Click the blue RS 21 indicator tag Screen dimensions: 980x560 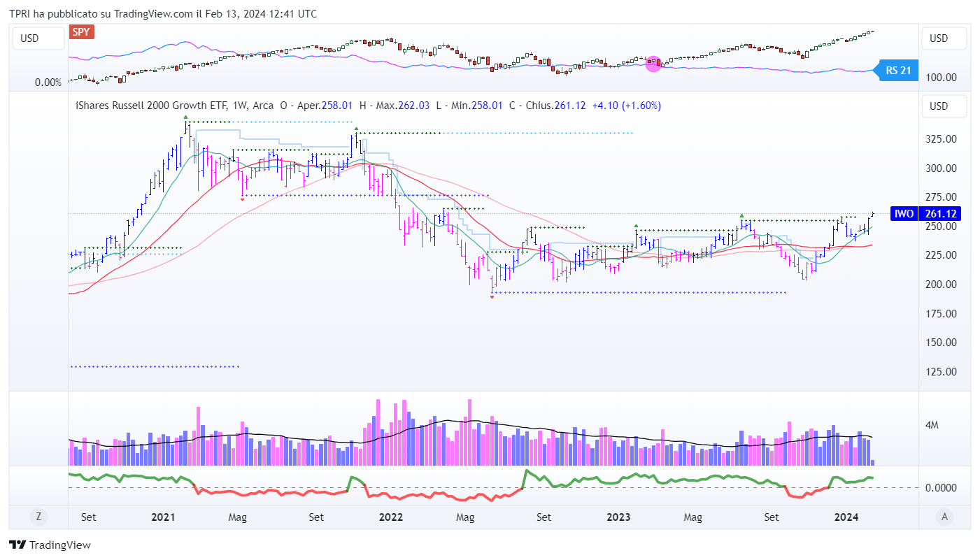pyautogui.click(x=897, y=70)
